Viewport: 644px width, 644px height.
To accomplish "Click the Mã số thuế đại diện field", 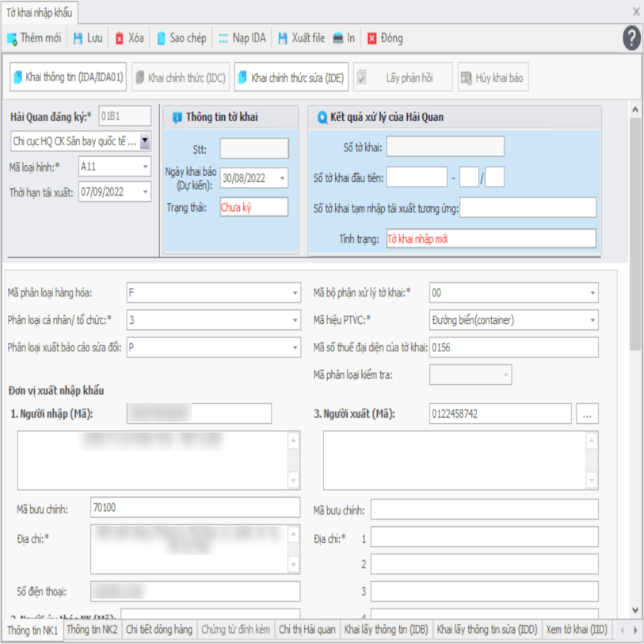I will (513, 347).
